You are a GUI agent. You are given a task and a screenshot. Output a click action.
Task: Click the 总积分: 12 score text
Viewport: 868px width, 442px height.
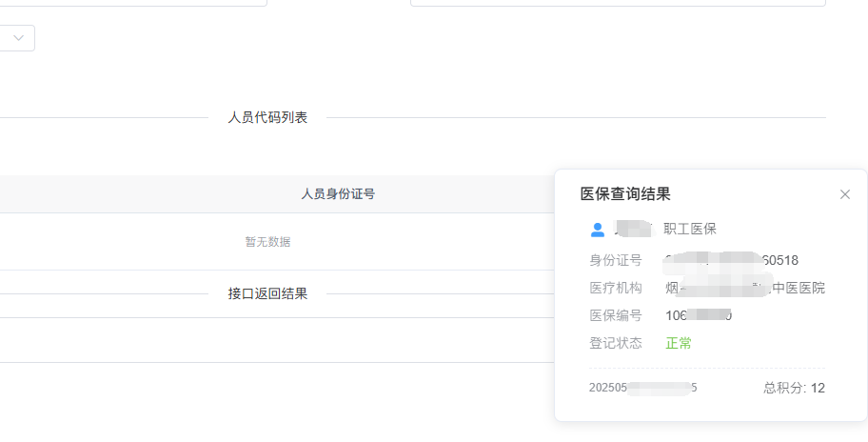(794, 388)
